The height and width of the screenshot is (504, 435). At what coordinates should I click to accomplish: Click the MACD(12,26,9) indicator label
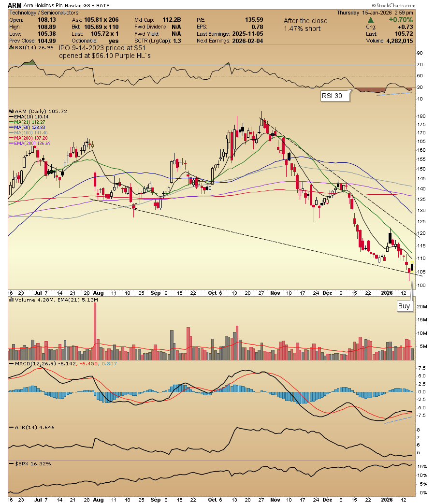(x=62, y=363)
